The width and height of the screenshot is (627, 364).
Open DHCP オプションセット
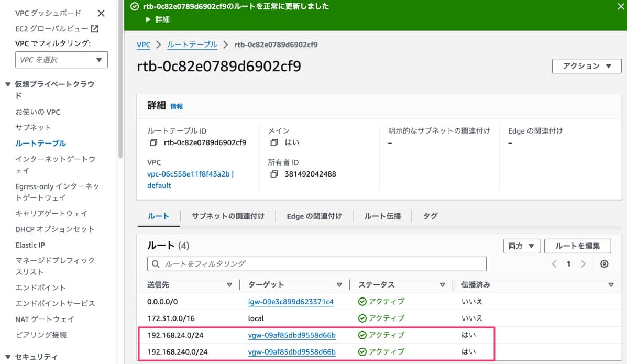pyautogui.click(x=55, y=229)
